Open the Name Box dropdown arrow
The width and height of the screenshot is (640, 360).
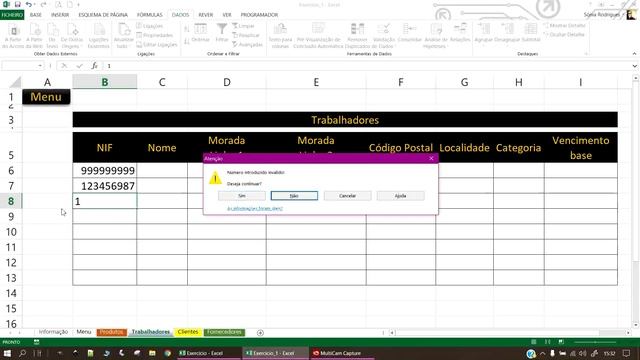40,66
